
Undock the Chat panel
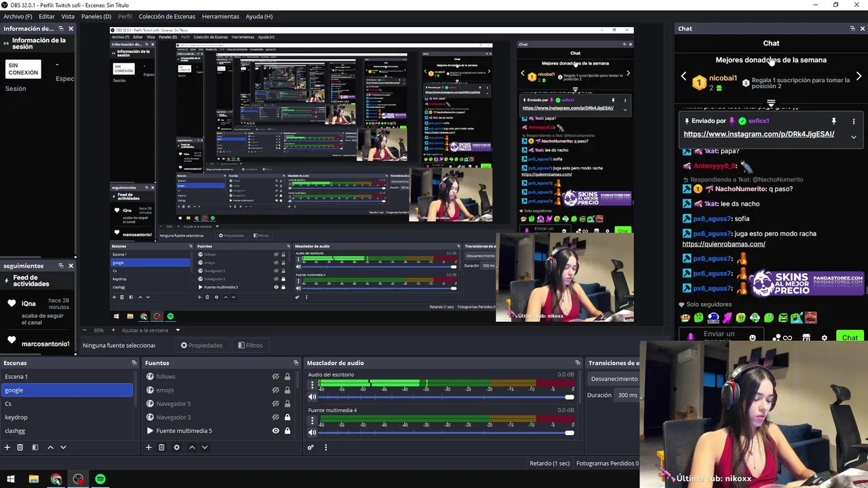click(852, 28)
